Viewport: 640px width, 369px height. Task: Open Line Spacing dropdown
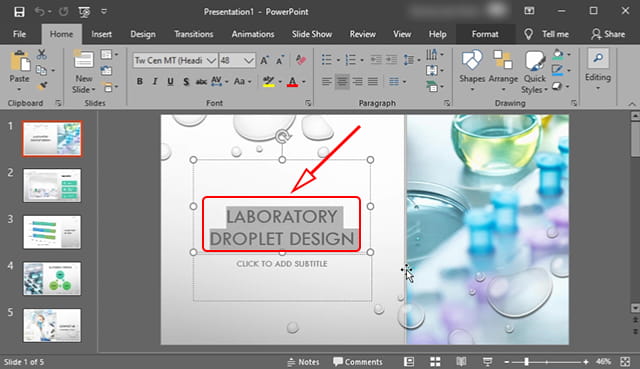(x=412, y=60)
